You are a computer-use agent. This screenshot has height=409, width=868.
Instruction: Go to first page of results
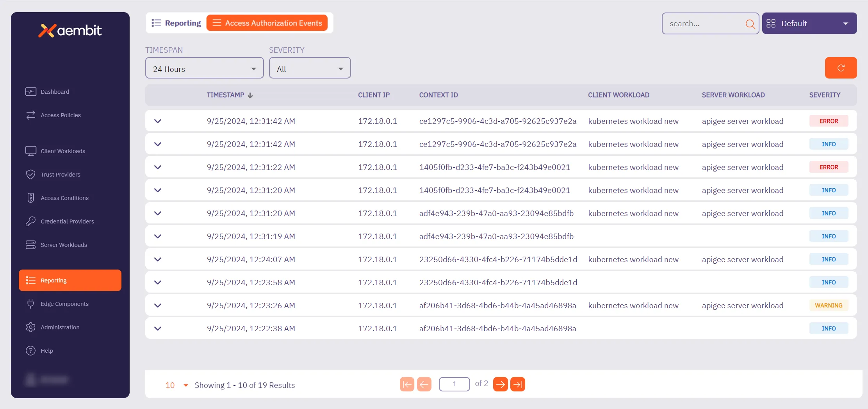click(x=407, y=384)
